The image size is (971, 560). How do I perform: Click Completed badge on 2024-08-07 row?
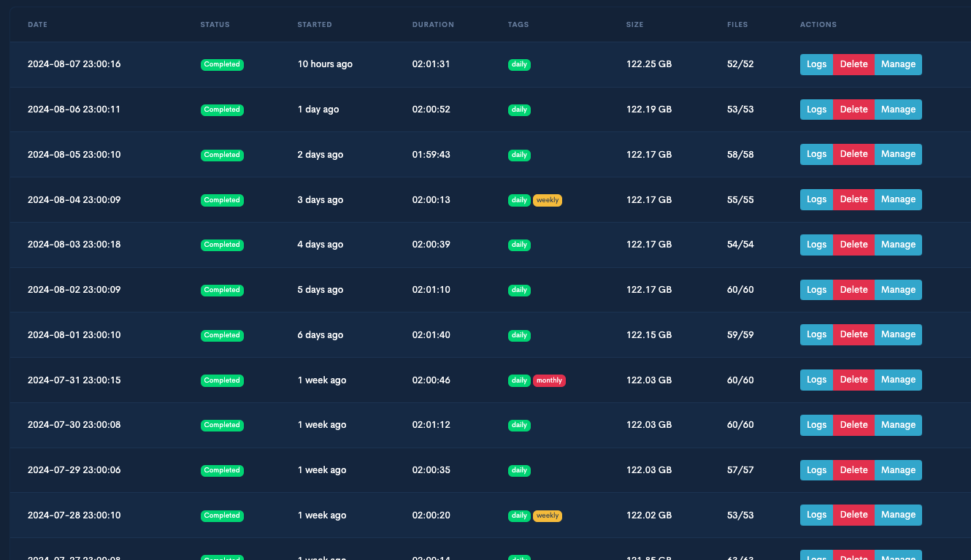pyautogui.click(x=222, y=64)
